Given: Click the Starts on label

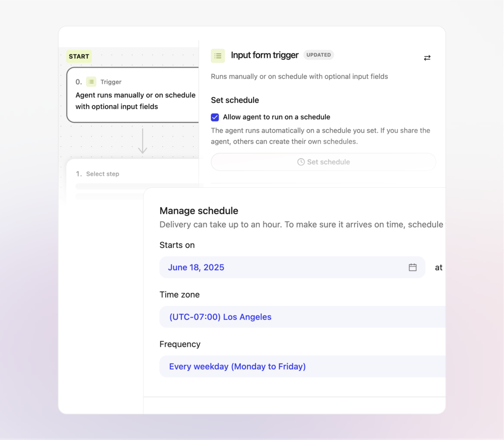Looking at the screenshot, I should point(177,245).
